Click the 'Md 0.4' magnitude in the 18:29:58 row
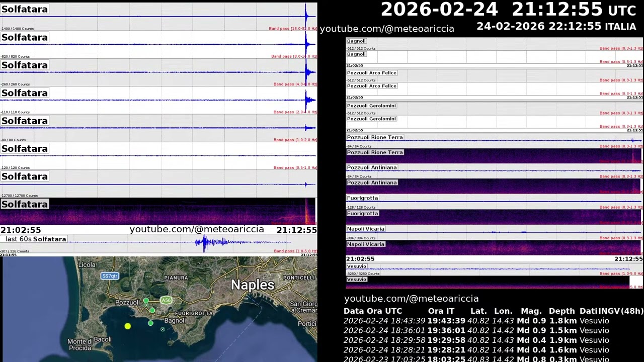Viewport: 644px width, 362px height. [x=531, y=340]
